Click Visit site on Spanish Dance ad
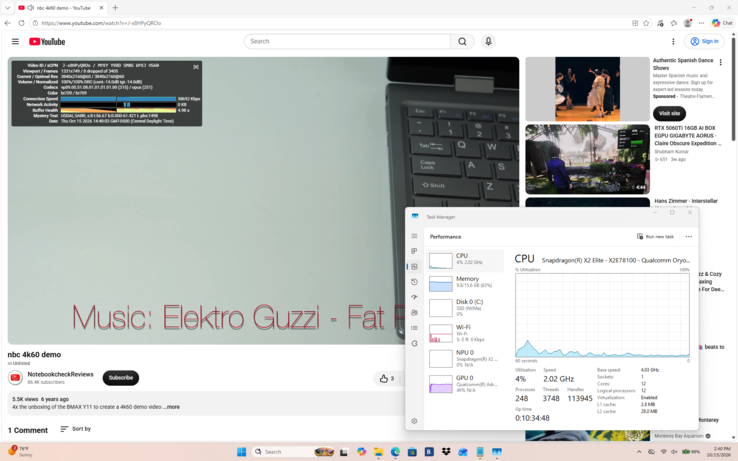 pyautogui.click(x=669, y=113)
